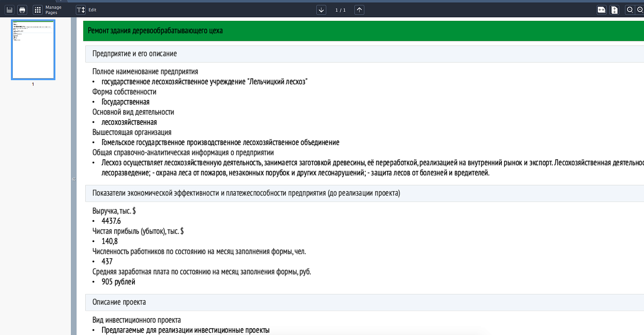
Task: Click the heading "Показатели экономической эффективности"
Action: [246, 193]
